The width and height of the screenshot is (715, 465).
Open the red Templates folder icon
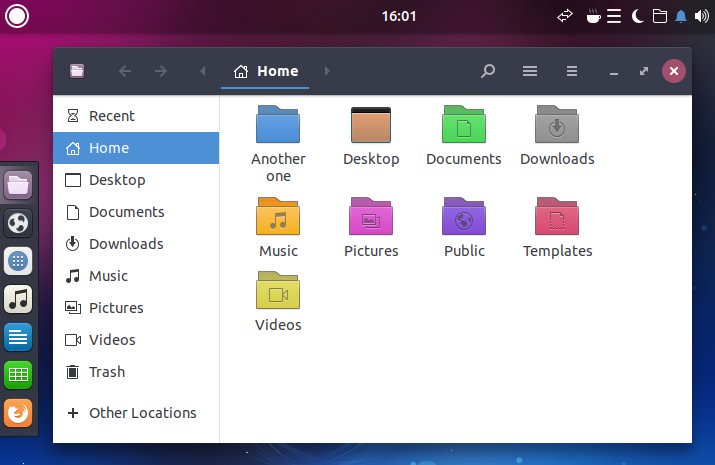tap(557, 216)
